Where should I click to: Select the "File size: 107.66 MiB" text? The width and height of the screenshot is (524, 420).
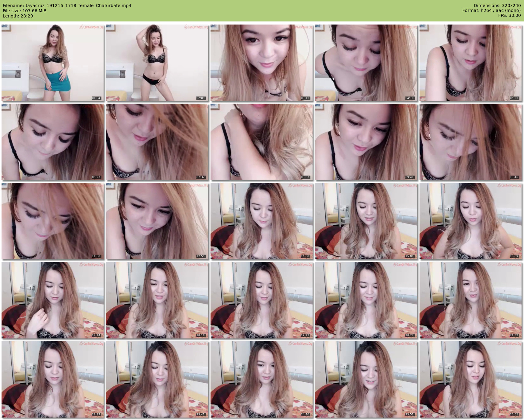(25, 11)
